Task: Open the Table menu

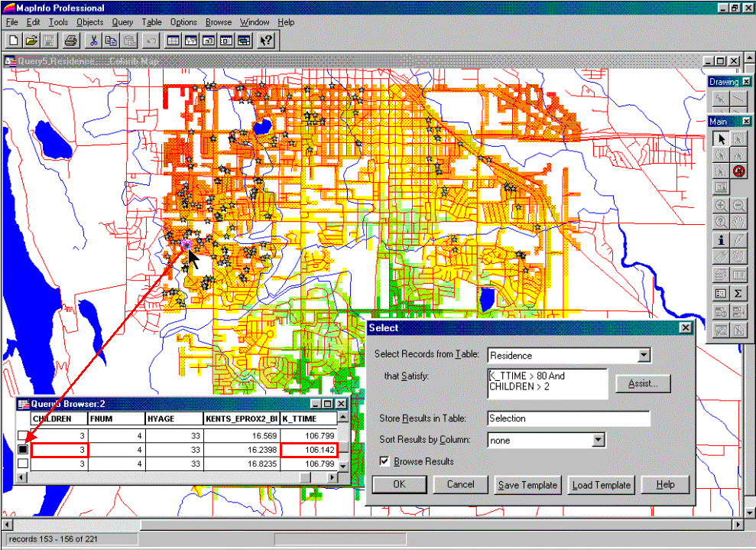Action: (x=151, y=22)
